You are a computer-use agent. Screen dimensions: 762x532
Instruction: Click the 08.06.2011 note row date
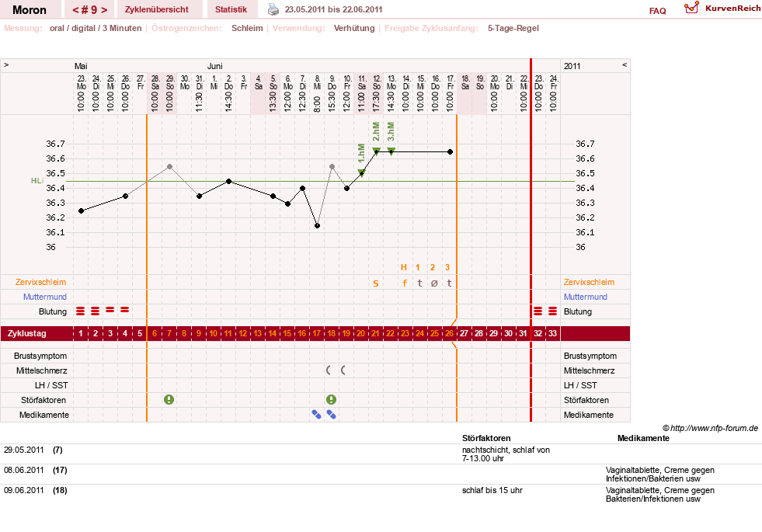[x=24, y=470]
